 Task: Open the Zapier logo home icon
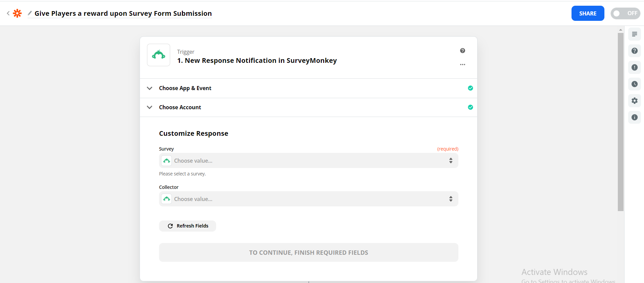point(17,13)
